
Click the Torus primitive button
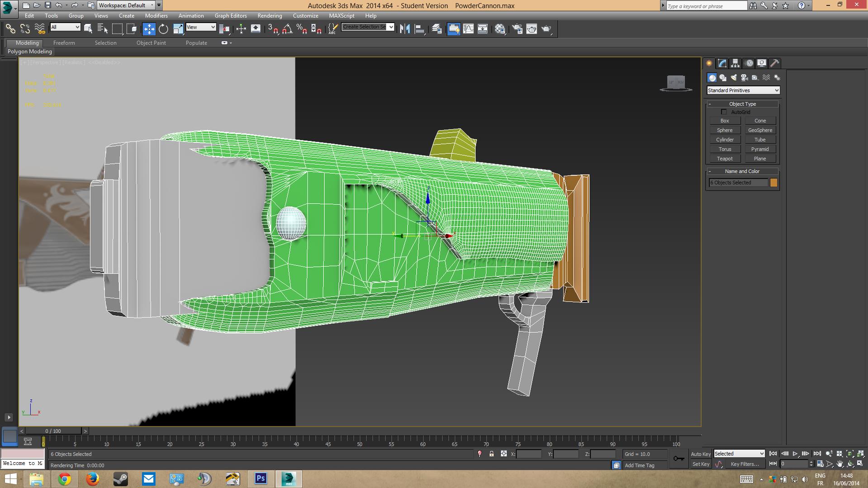point(725,149)
